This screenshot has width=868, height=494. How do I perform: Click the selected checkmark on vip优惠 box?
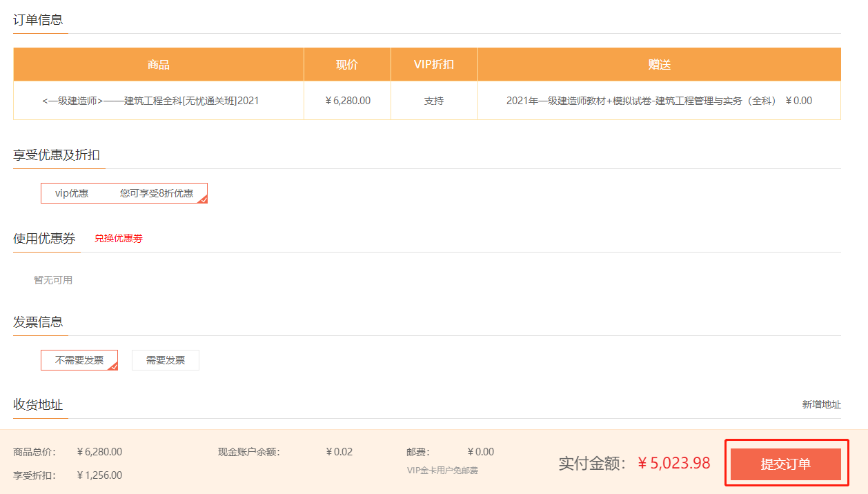point(203,200)
